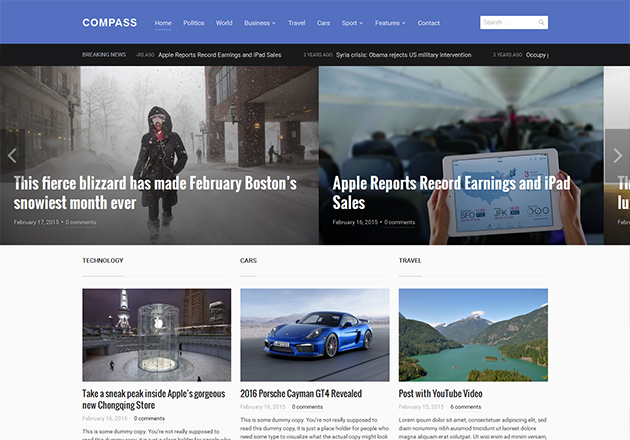The image size is (630, 440).
Task: Open comments on Porsche Cayman post
Action: pos(307,407)
